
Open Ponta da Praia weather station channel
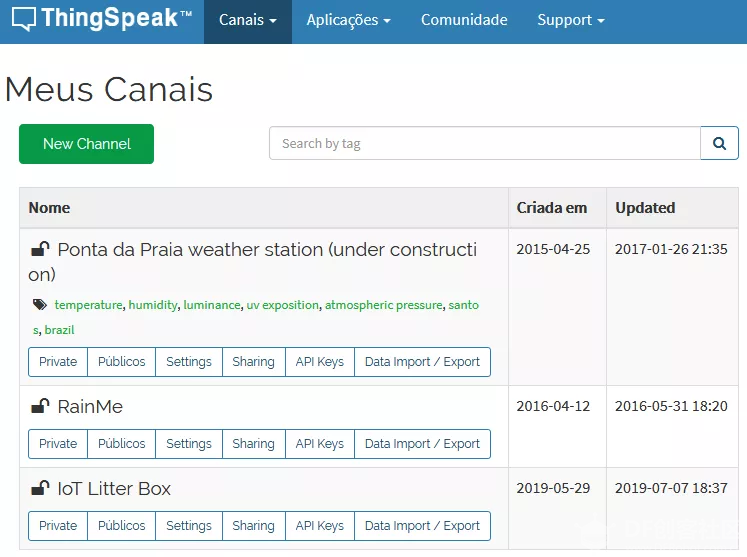(x=252, y=262)
